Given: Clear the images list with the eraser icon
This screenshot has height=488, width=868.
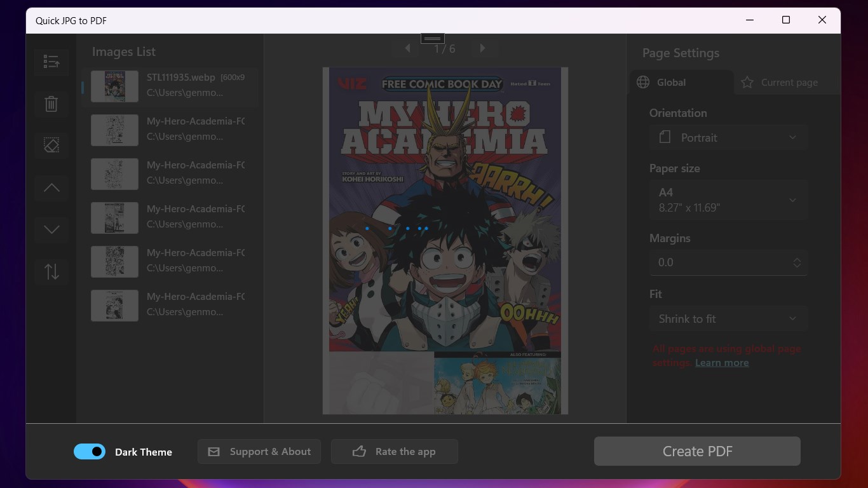Looking at the screenshot, I should (51, 146).
